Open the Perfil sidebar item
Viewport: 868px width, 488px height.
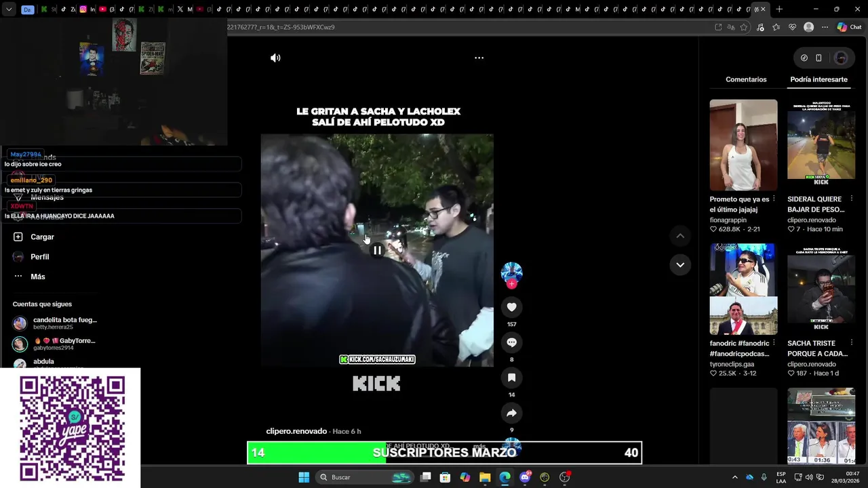[31, 257]
